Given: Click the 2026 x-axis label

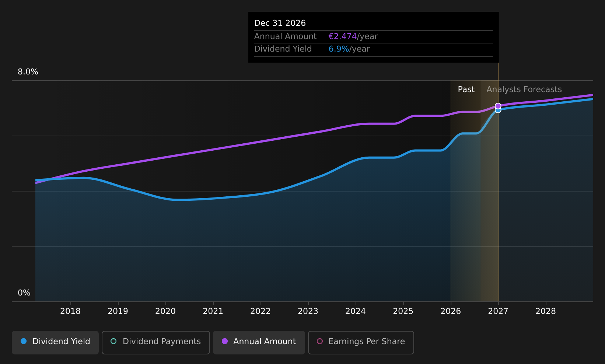Looking at the screenshot, I should 451,311.
